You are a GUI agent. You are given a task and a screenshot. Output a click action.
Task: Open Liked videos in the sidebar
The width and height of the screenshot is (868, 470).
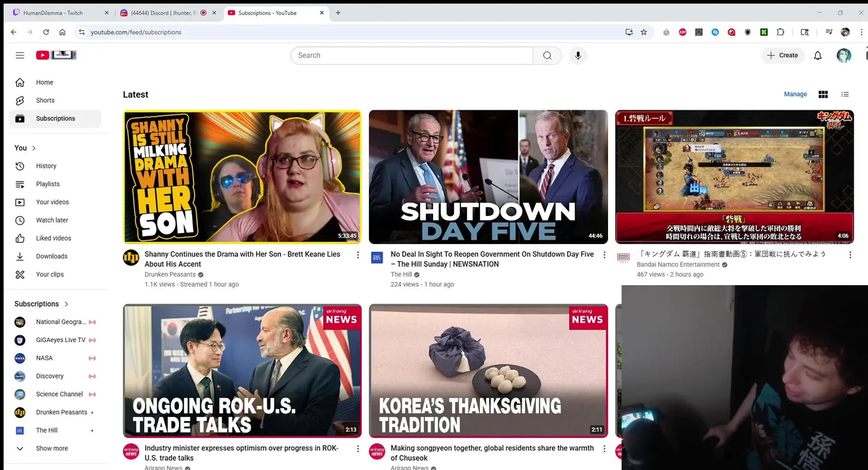56,238
